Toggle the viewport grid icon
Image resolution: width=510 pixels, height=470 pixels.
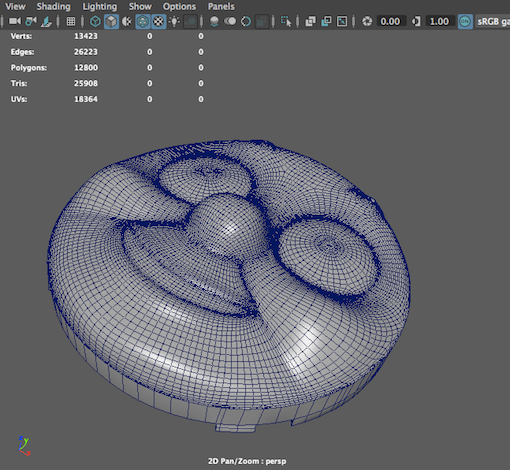click(71, 22)
